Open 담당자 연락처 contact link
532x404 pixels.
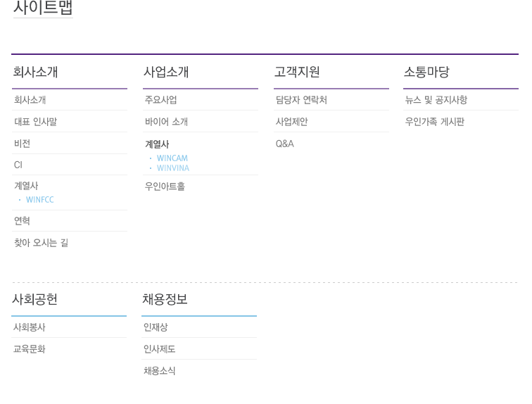[301, 100]
